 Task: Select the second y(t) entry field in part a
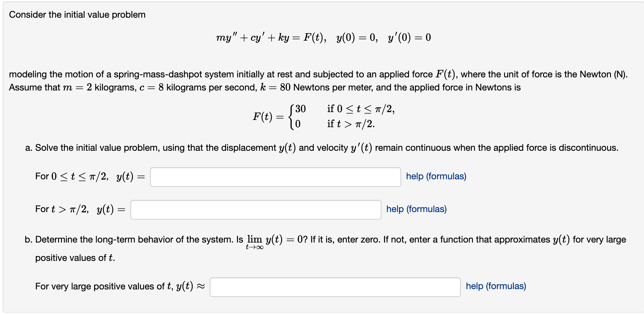(x=256, y=209)
